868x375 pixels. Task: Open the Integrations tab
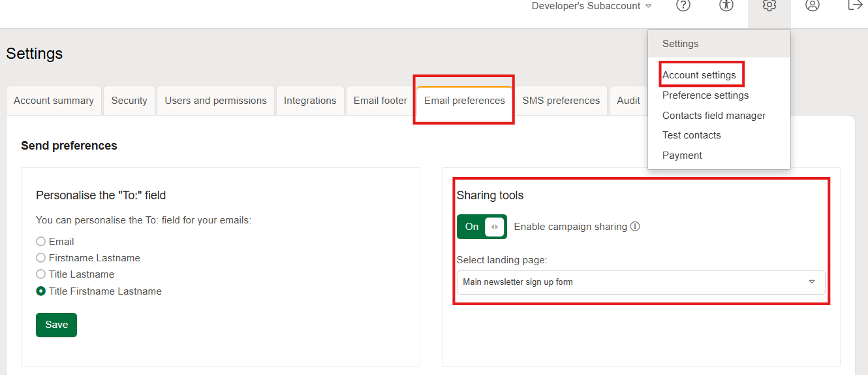tap(310, 101)
